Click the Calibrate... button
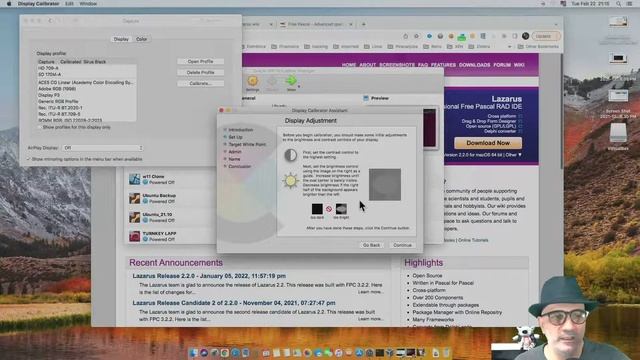The width and height of the screenshot is (640, 360). pyautogui.click(x=200, y=83)
